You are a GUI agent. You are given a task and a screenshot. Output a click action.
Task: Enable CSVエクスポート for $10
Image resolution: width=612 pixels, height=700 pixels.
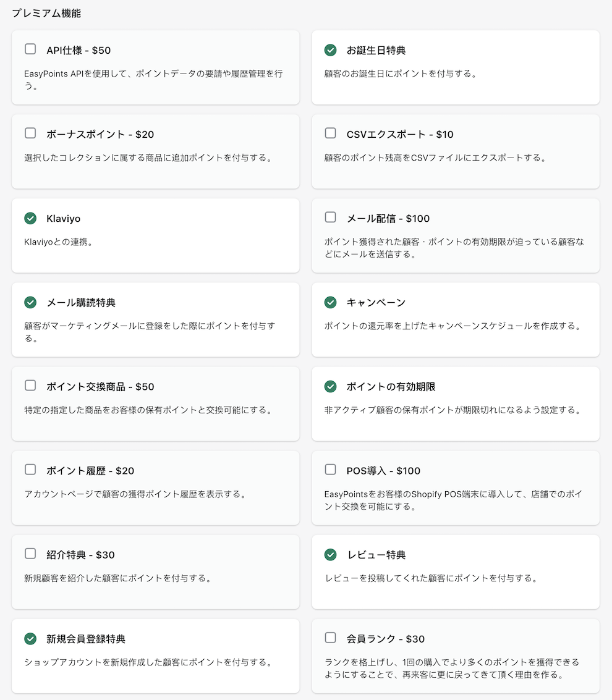tap(330, 134)
